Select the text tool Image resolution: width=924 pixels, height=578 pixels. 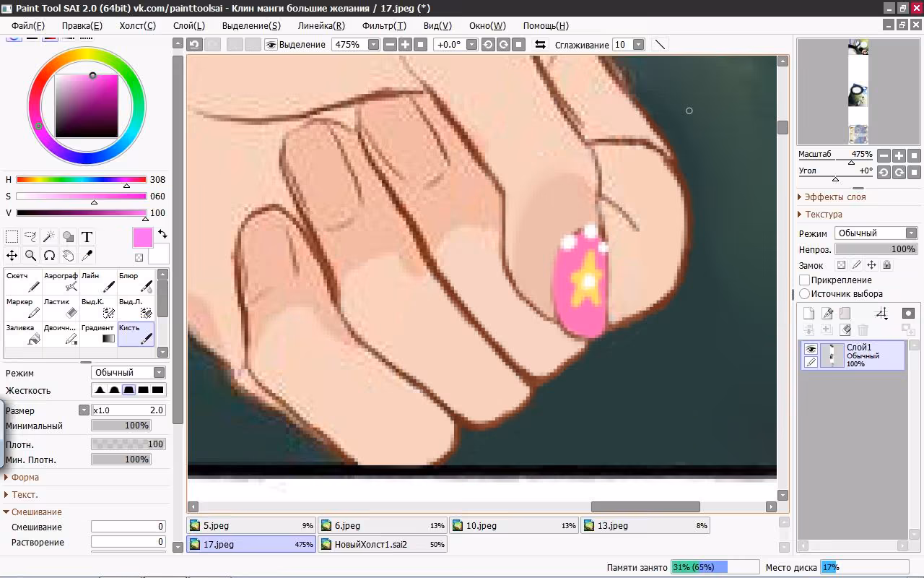click(87, 237)
